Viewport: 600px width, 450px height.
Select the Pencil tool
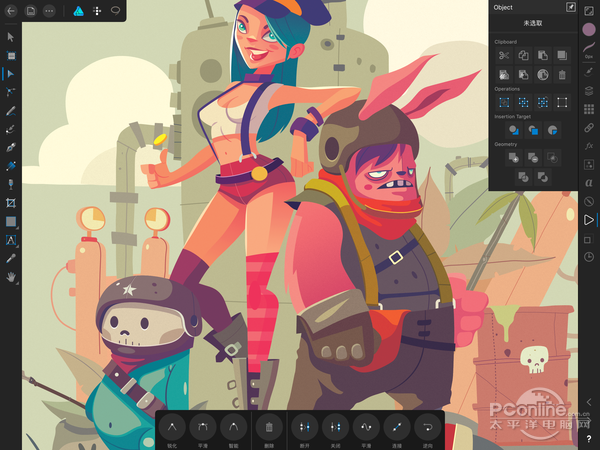click(11, 111)
